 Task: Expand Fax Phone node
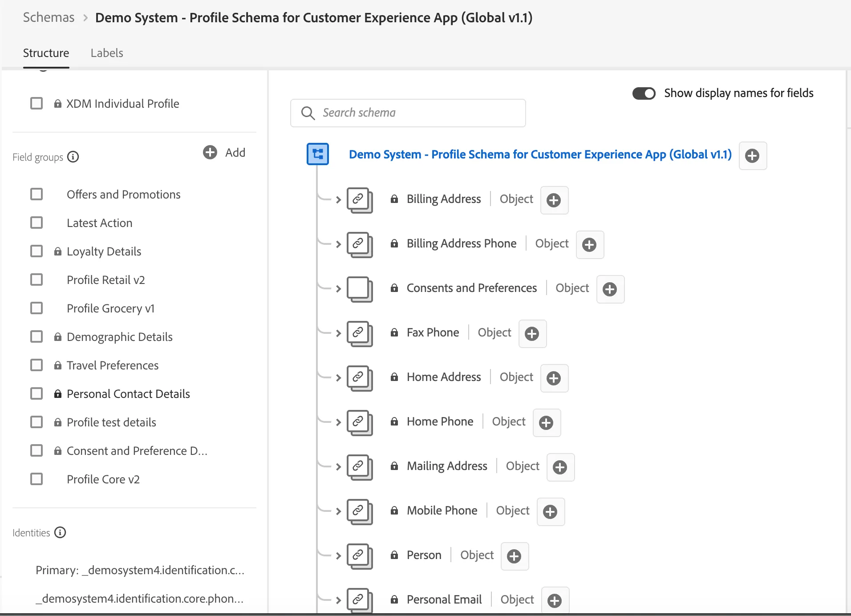[x=338, y=333]
